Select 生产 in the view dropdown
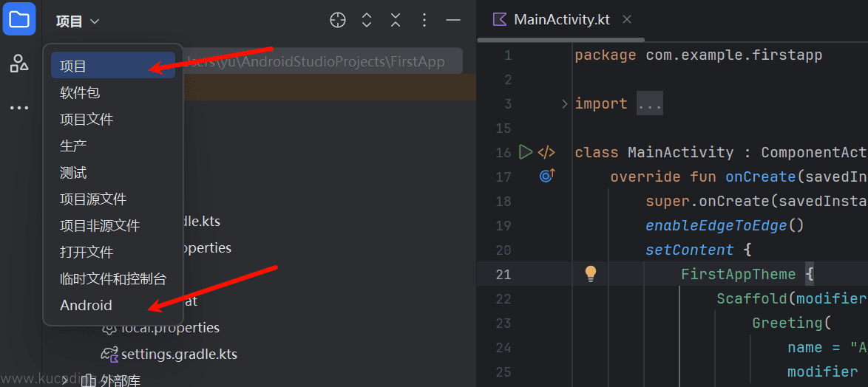Screen dimensions: 868x387 113,145
